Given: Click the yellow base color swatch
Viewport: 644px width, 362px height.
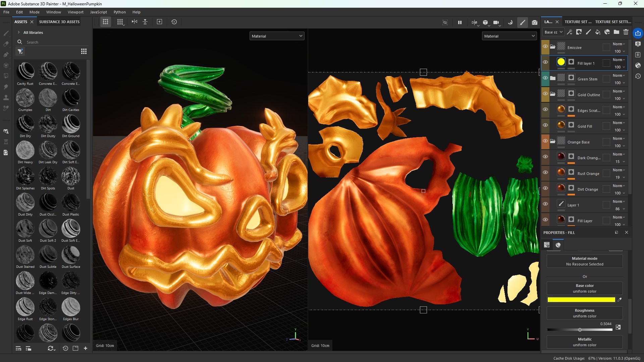Looking at the screenshot, I should (581, 300).
